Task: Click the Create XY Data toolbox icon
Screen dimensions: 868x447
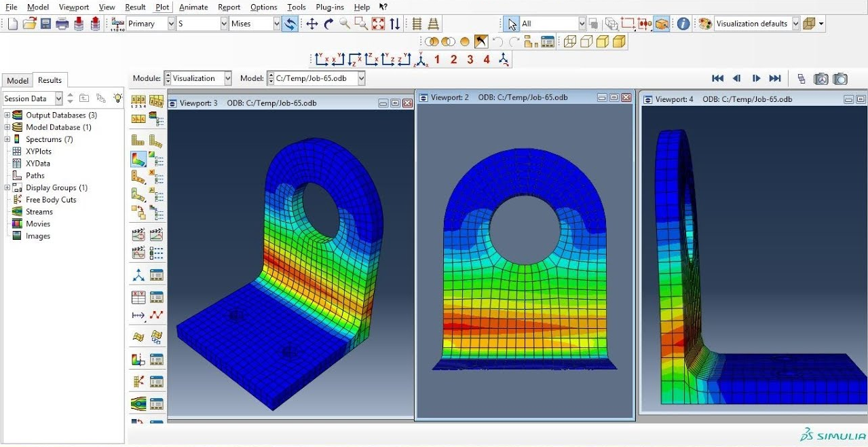Action: point(138,297)
